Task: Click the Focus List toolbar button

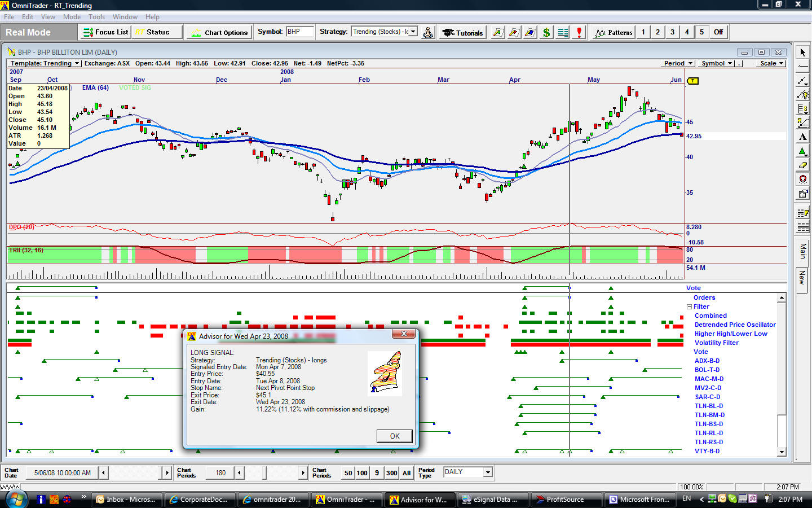Action: [x=106, y=32]
